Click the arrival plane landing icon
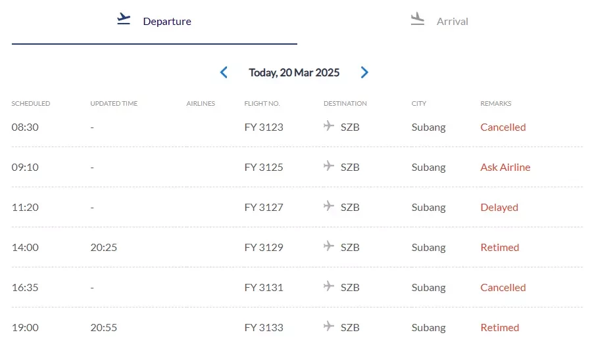Image resolution: width=590 pixels, height=364 pixels. pos(417,19)
